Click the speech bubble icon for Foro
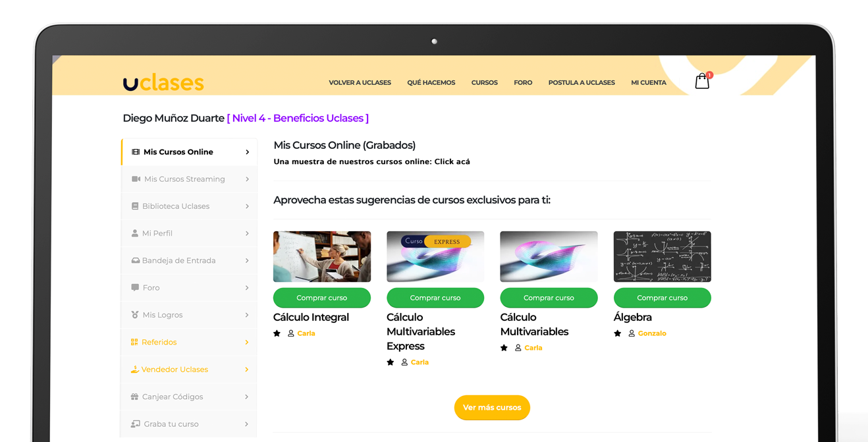 [x=135, y=288]
